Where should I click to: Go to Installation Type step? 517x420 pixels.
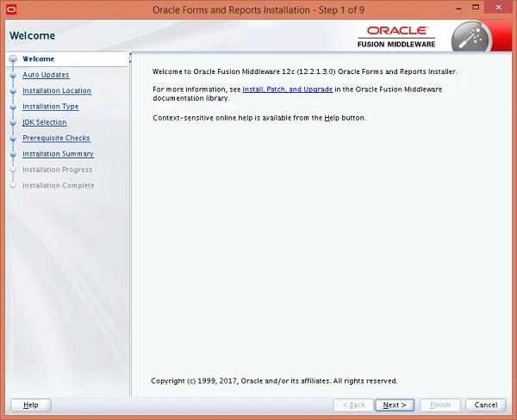click(51, 107)
